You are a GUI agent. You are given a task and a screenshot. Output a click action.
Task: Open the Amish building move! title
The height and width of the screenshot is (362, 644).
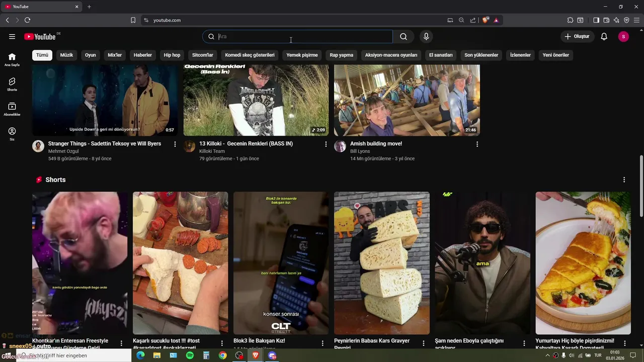[x=376, y=144]
